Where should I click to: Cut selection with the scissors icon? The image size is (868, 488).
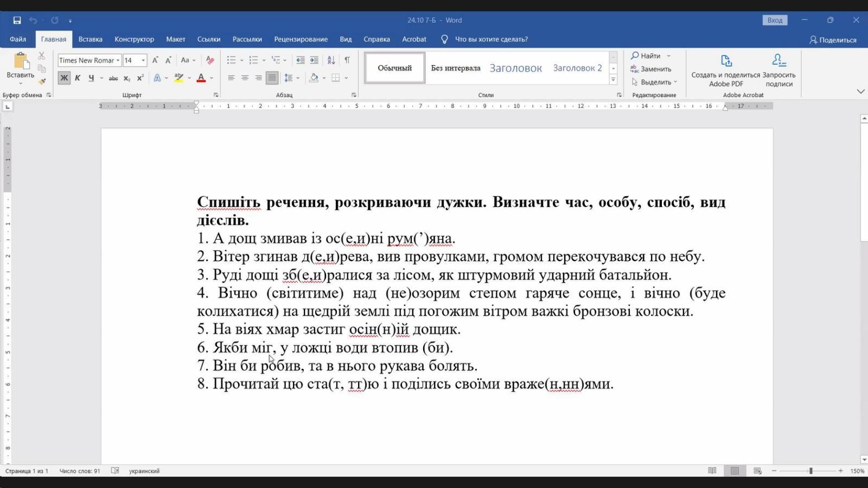pos(42,56)
